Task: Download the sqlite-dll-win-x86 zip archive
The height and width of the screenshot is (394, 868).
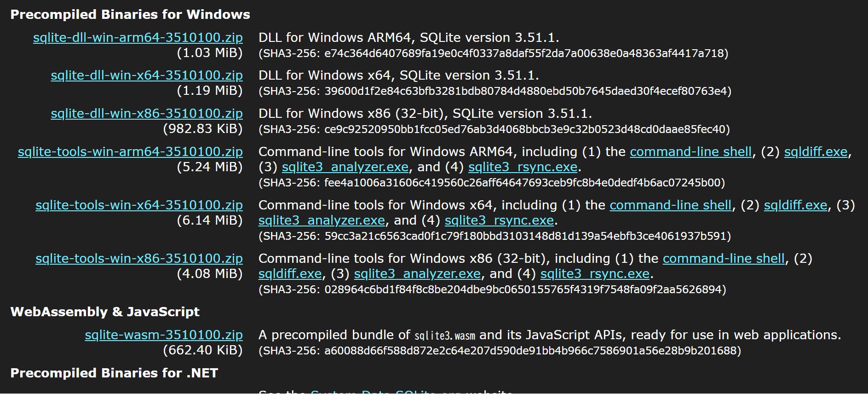Action: [146, 113]
